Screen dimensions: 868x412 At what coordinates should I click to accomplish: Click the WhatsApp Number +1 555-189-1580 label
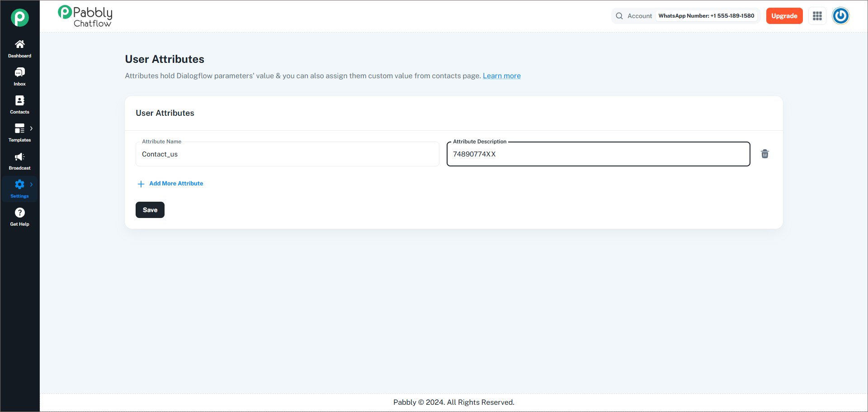(x=706, y=16)
